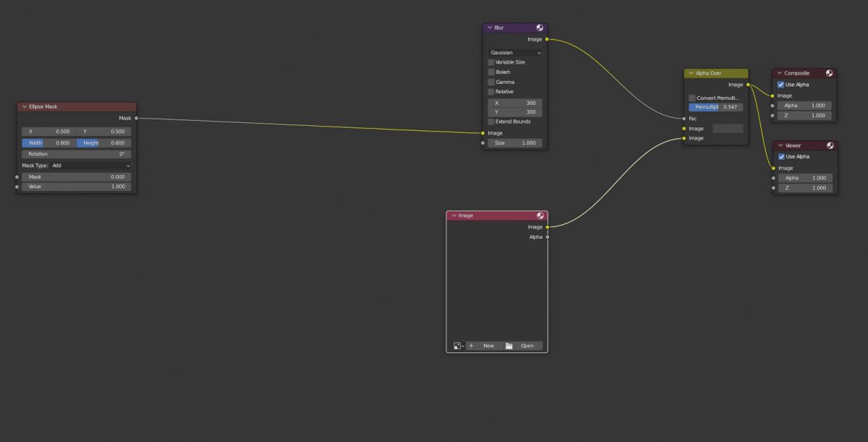Click New in the Image node

tap(485, 346)
